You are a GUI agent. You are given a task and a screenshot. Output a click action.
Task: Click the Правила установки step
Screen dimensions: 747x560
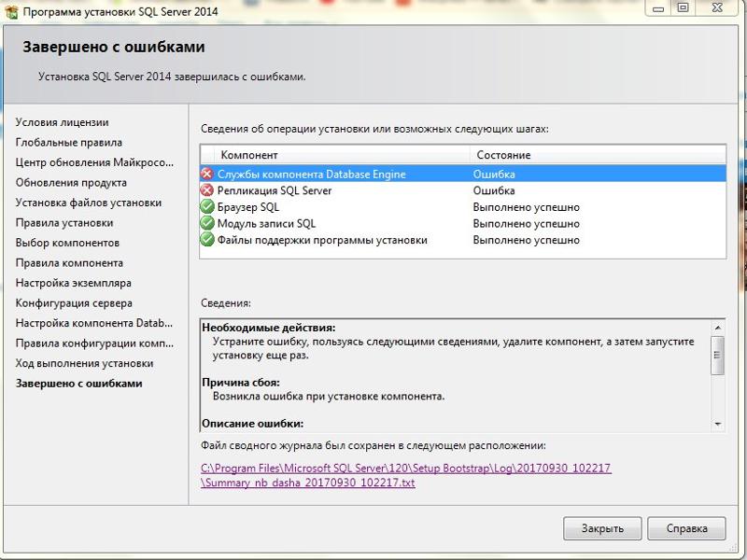tap(64, 222)
